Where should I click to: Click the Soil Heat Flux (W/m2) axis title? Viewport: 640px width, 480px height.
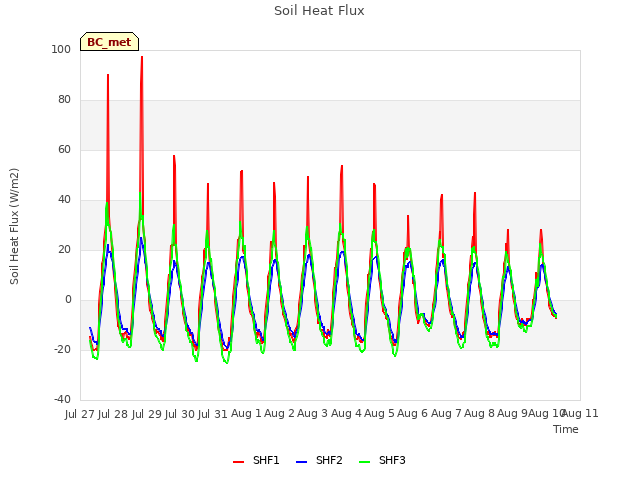14,226
